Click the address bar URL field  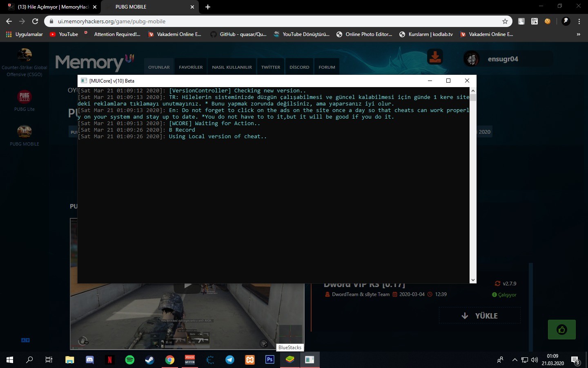coord(278,21)
